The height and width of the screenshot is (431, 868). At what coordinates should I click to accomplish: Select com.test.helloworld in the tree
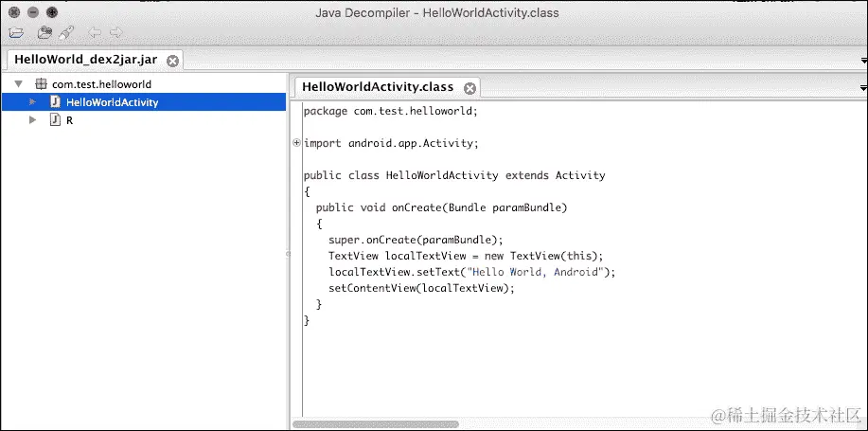102,84
